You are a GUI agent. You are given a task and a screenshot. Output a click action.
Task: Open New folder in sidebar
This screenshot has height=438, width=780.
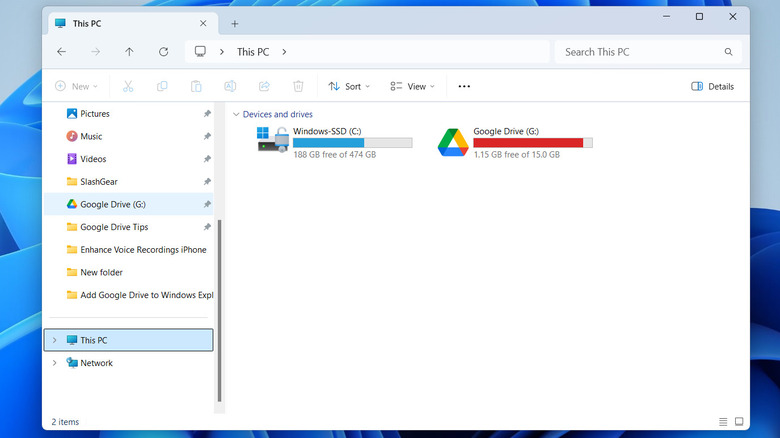101,272
